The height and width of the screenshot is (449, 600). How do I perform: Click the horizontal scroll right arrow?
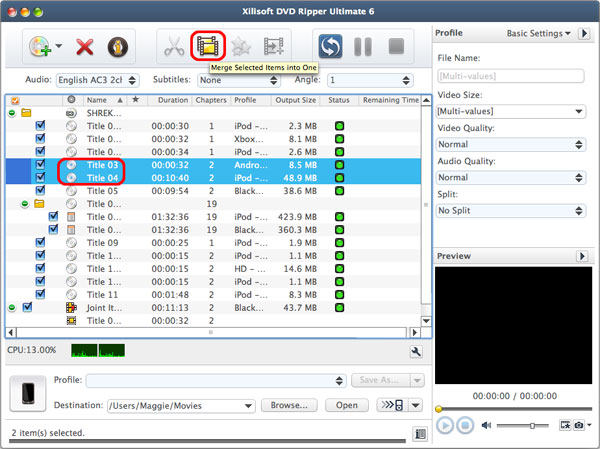[414, 332]
